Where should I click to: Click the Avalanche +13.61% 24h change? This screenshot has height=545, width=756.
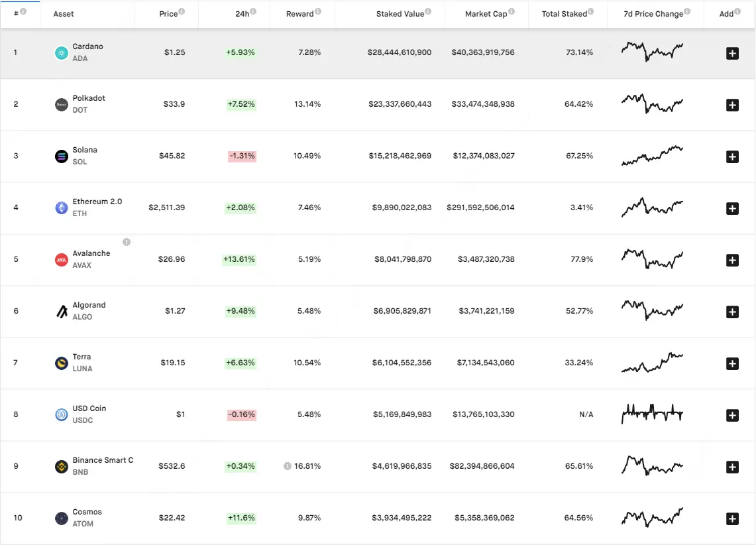pyautogui.click(x=239, y=259)
